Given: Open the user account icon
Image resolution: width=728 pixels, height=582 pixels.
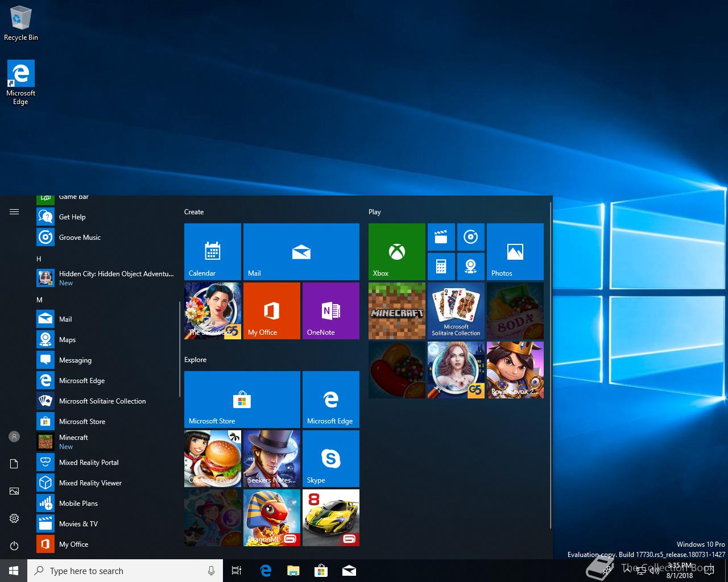Looking at the screenshot, I should 14,436.
